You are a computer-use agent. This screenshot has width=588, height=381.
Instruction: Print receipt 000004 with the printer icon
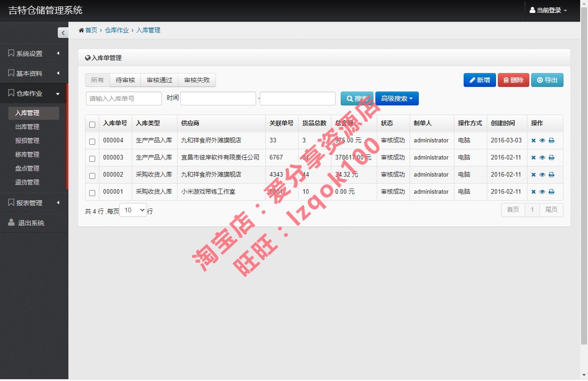(x=551, y=141)
